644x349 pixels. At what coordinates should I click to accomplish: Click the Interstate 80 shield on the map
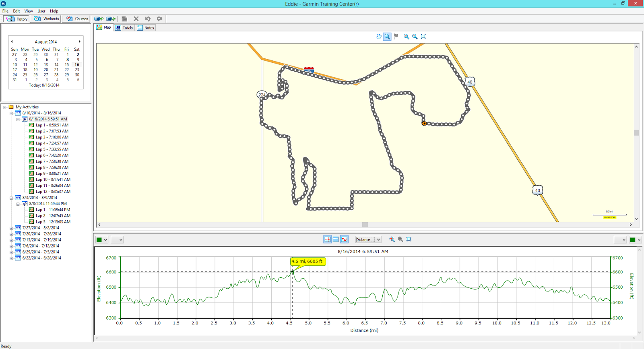point(309,70)
